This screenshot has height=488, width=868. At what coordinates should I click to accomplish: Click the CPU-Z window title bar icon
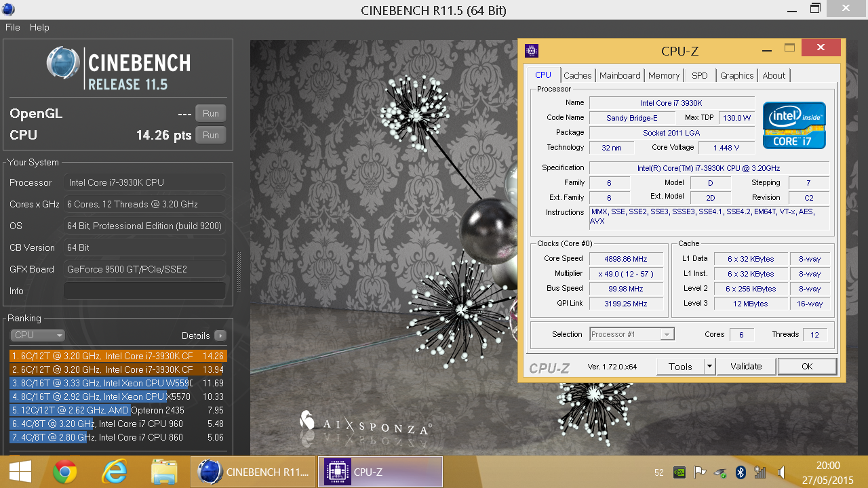[x=532, y=51]
